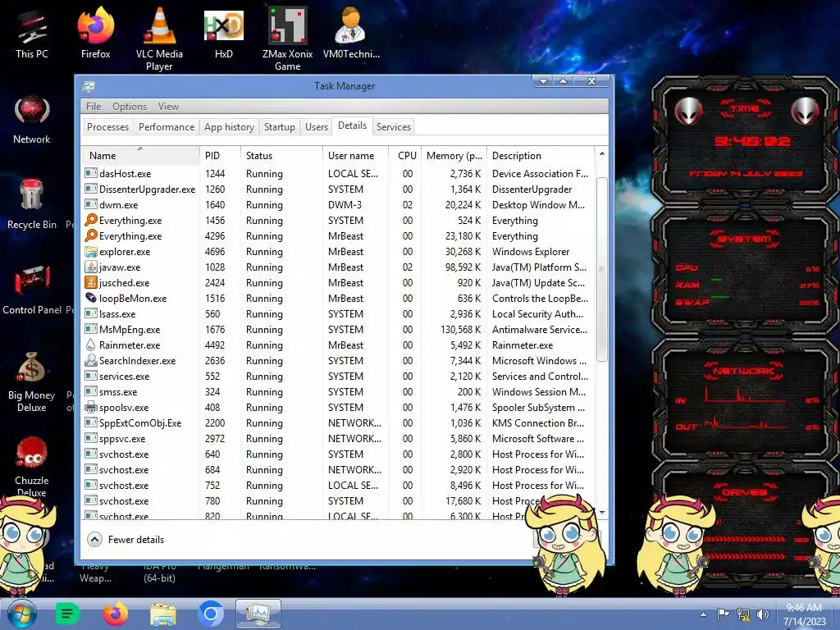Switch to the App history tab

pyautogui.click(x=229, y=127)
